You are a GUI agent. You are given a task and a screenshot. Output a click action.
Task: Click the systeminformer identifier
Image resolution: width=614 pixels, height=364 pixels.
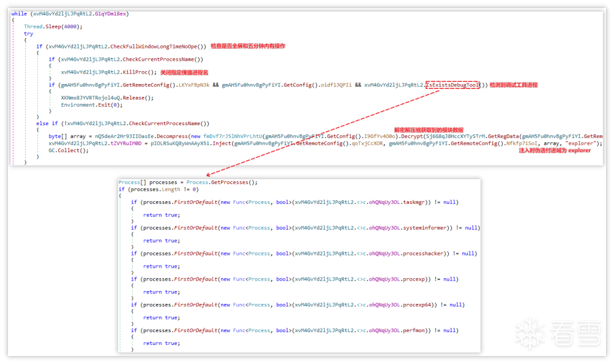[x=426, y=228]
